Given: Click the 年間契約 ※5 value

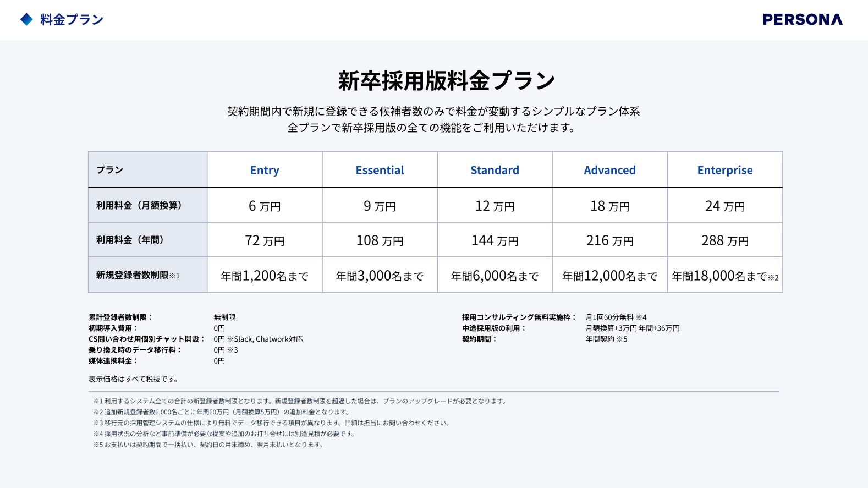Looking at the screenshot, I should point(606,339).
